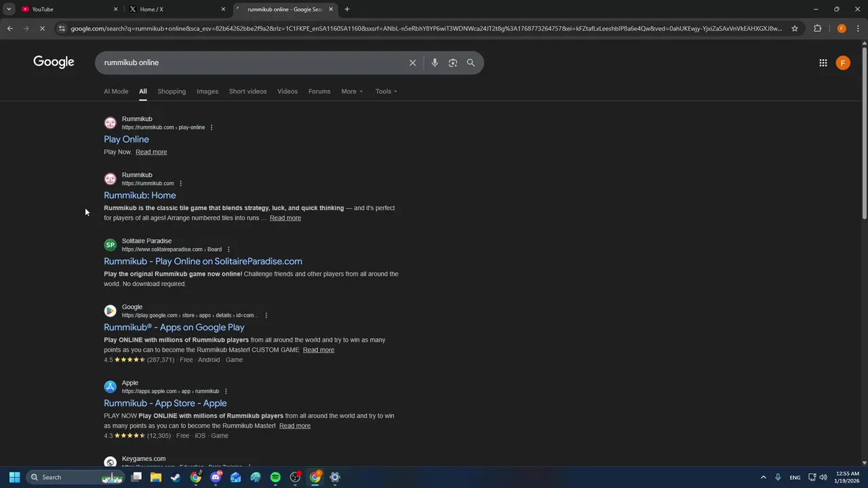
Task: Open Chrome three-dot menu
Action: click(859, 28)
